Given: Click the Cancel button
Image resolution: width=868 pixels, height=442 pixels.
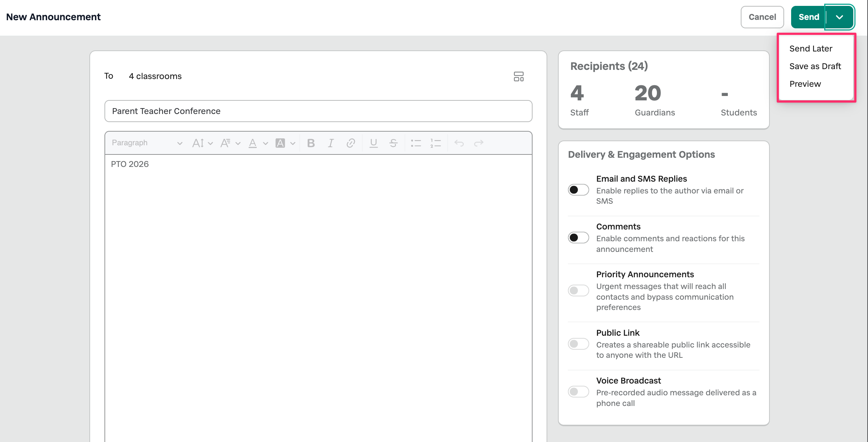Looking at the screenshot, I should tap(762, 17).
